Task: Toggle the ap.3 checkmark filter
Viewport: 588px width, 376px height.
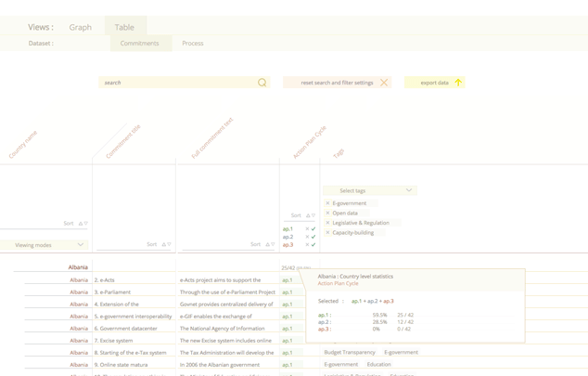Action: [313, 245]
